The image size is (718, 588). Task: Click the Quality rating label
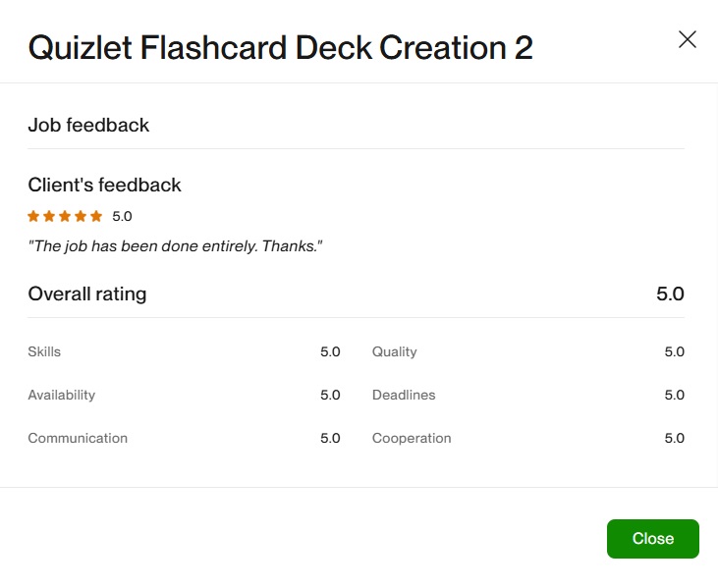coord(394,351)
